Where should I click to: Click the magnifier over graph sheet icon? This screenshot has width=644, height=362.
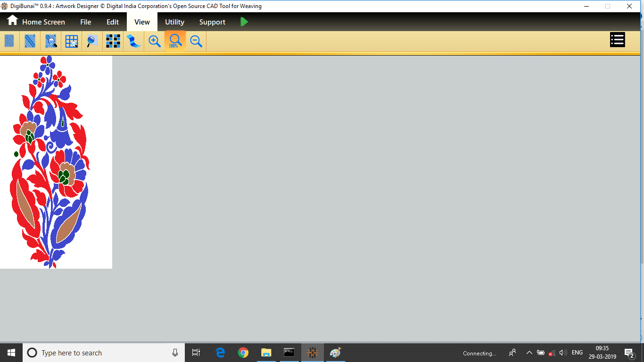pos(92,41)
